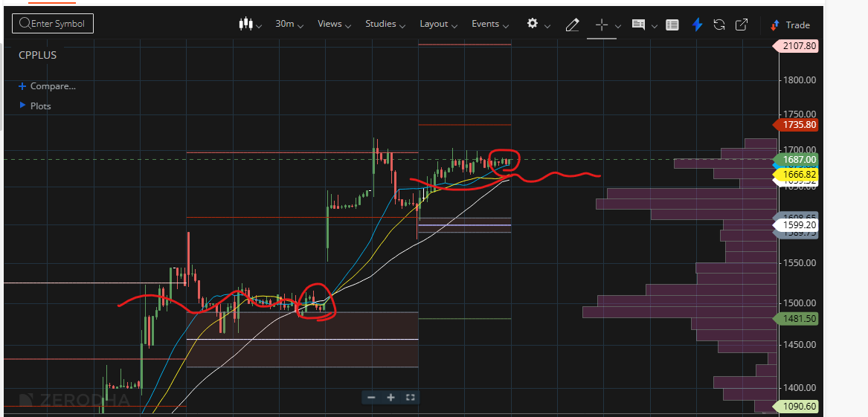868x417 pixels.
Task: Expand the comment bubble dropdown arrow
Action: 655,25
